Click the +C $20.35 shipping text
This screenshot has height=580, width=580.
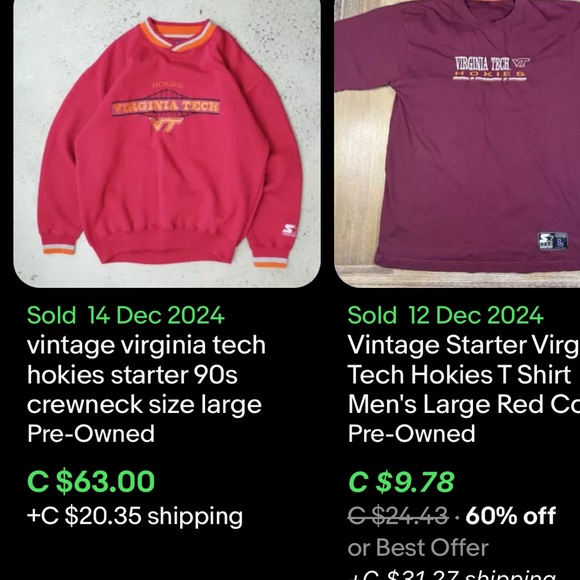(x=135, y=516)
